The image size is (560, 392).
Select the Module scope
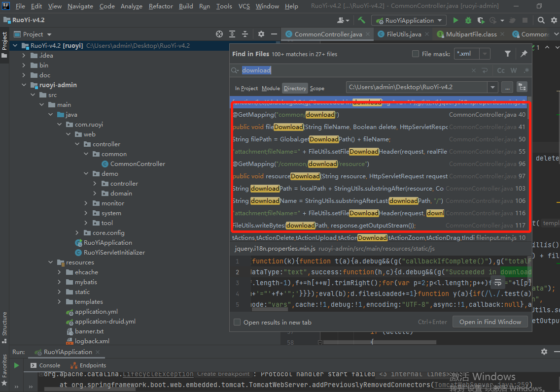click(271, 89)
